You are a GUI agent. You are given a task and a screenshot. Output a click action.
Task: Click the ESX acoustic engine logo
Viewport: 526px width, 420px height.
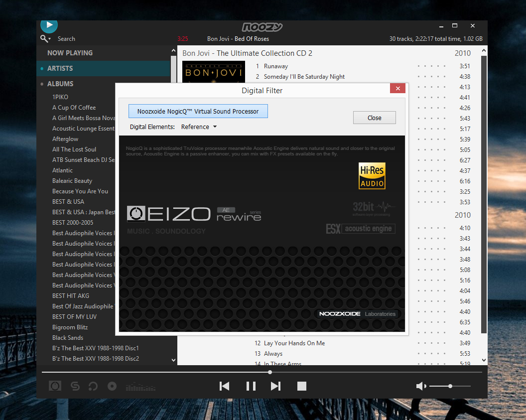(x=361, y=229)
